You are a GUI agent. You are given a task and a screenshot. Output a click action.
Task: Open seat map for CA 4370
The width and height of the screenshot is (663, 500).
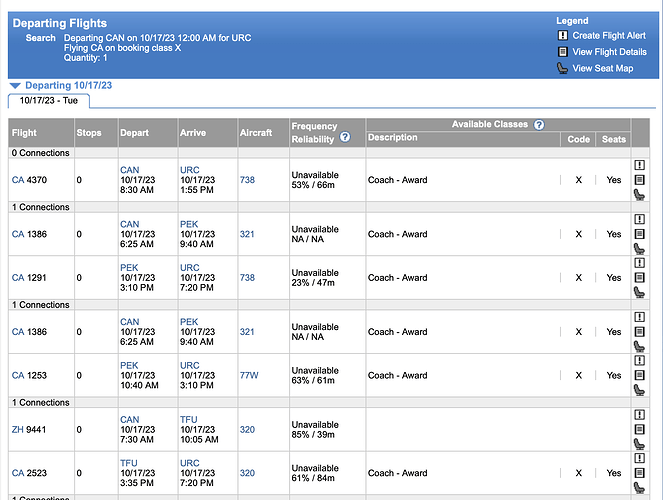pyautogui.click(x=639, y=194)
